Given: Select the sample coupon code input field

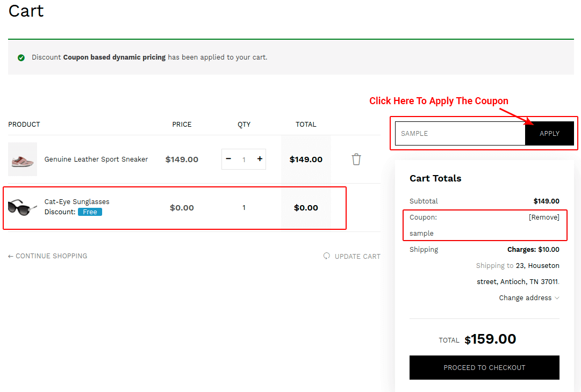Looking at the screenshot, I should coord(460,133).
